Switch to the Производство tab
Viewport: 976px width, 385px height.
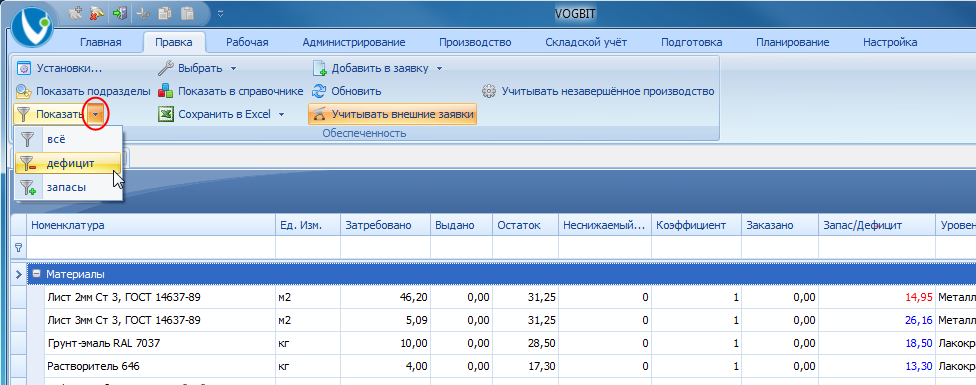pos(475,42)
